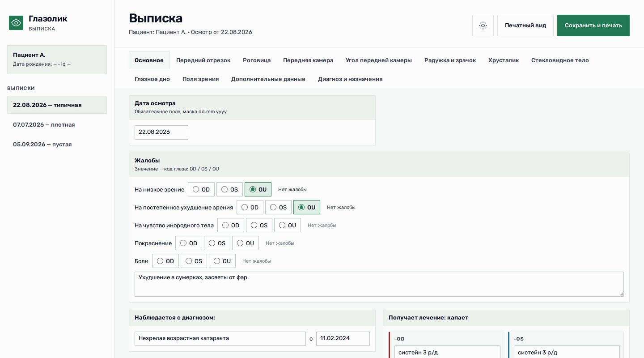Select OU for На низкое зрение
Image resolution: width=644 pixels, height=358 pixels.
coord(258,189)
